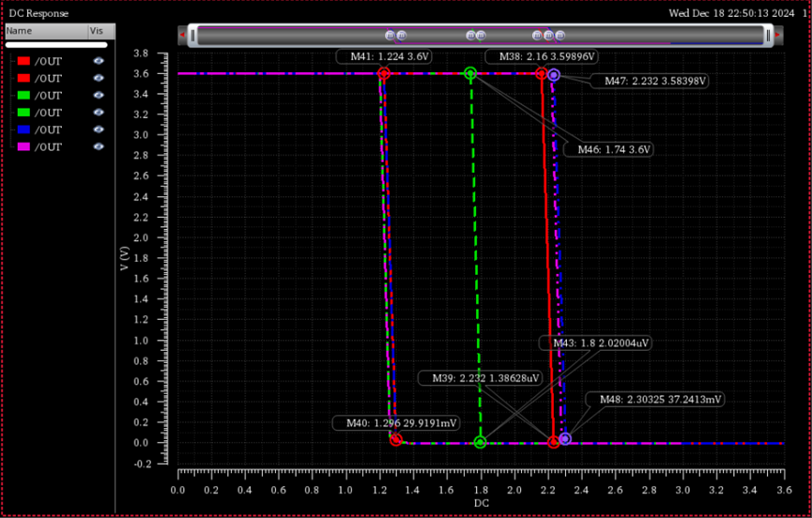812x518 pixels.
Task: Grab the right handle of the zoom bar
Action: [768, 36]
